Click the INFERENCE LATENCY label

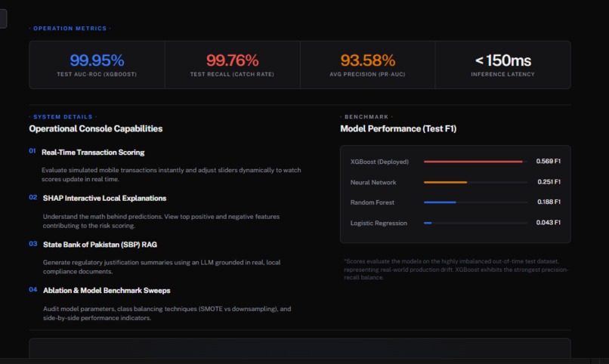tap(503, 74)
